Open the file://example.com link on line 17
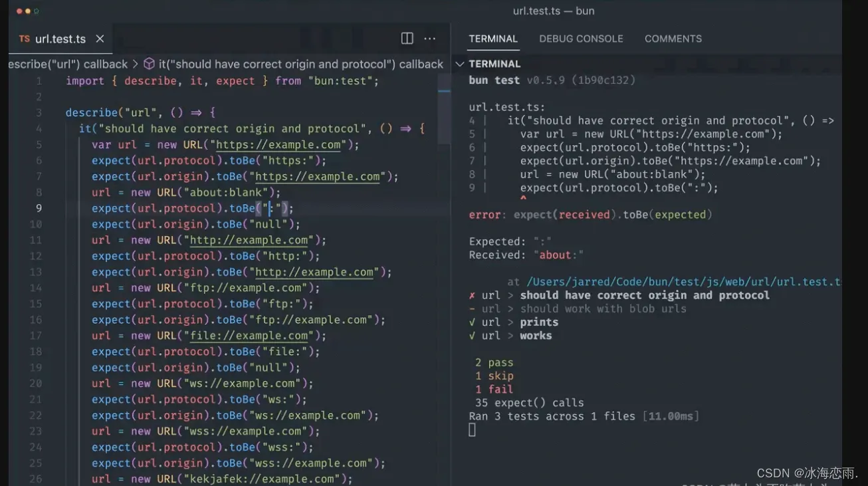 (x=249, y=336)
